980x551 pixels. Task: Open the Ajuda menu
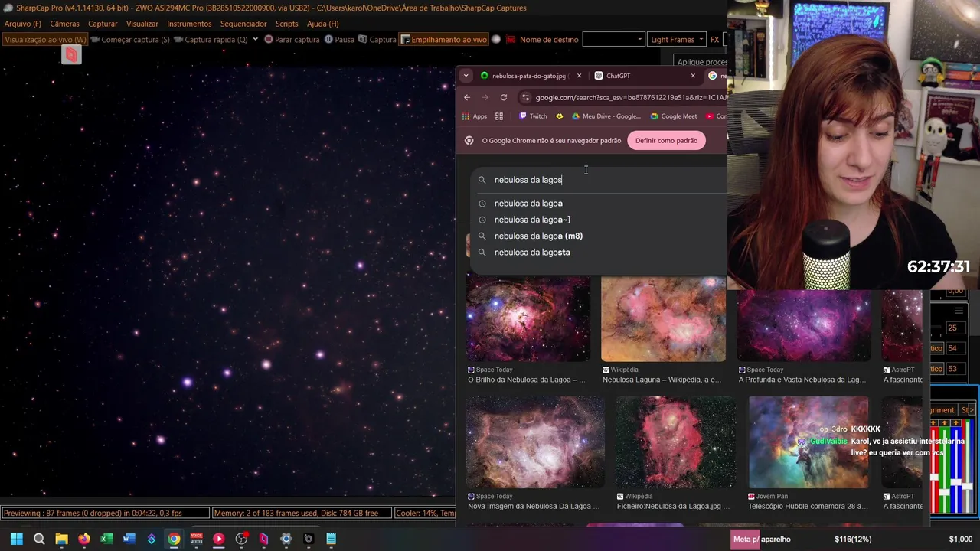tap(322, 24)
